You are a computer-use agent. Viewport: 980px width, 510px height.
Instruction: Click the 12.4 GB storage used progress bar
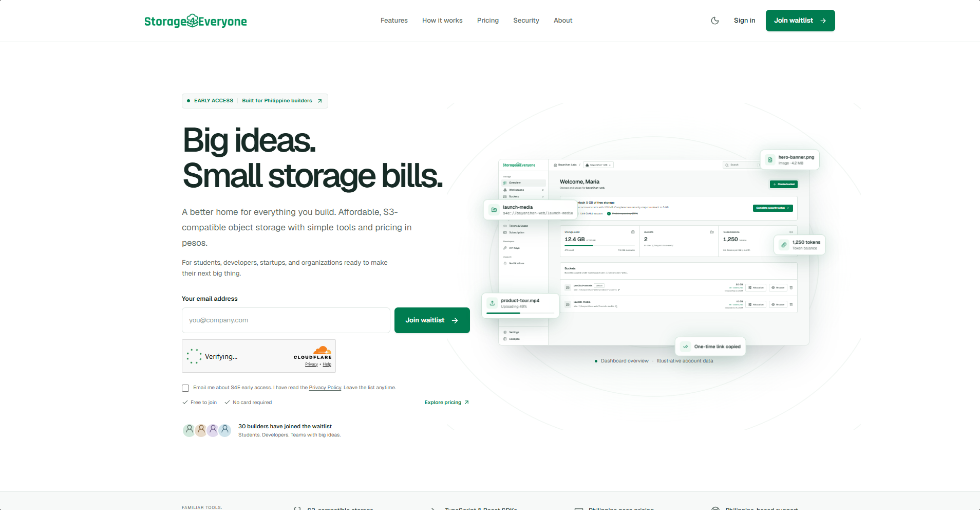[599, 246]
